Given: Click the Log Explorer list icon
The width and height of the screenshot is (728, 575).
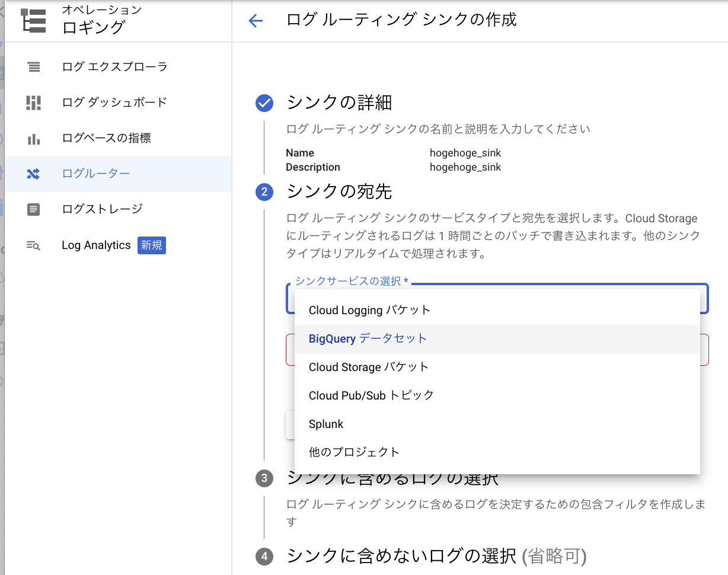Looking at the screenshot, I should click(x=34, y=67).
